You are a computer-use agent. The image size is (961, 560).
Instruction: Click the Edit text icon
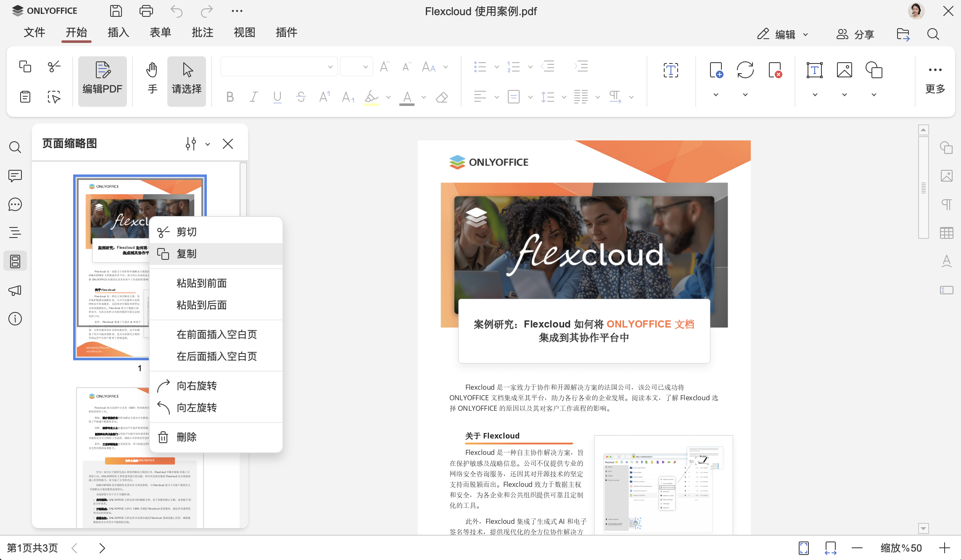point(671,70)
